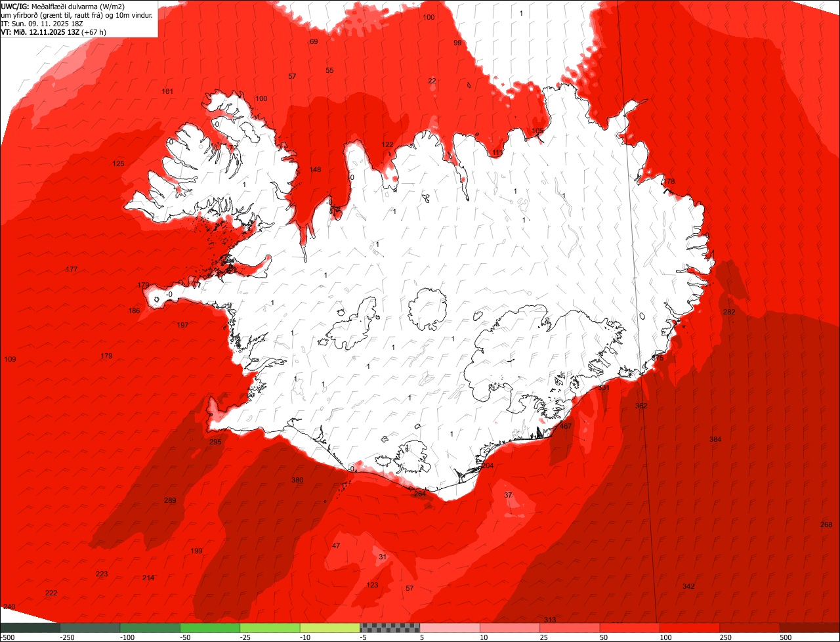Select the green legend swatch between -100 and -50
The width and height of the screenshot is (840, 642).
pos(150,628)
